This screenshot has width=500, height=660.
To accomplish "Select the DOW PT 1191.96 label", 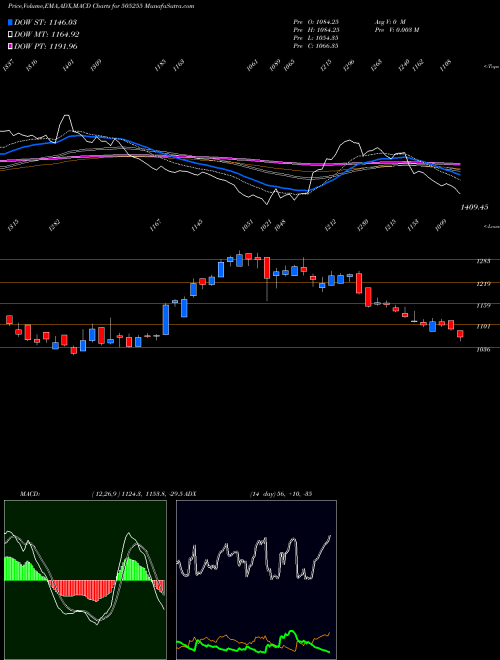I will 46,46.
